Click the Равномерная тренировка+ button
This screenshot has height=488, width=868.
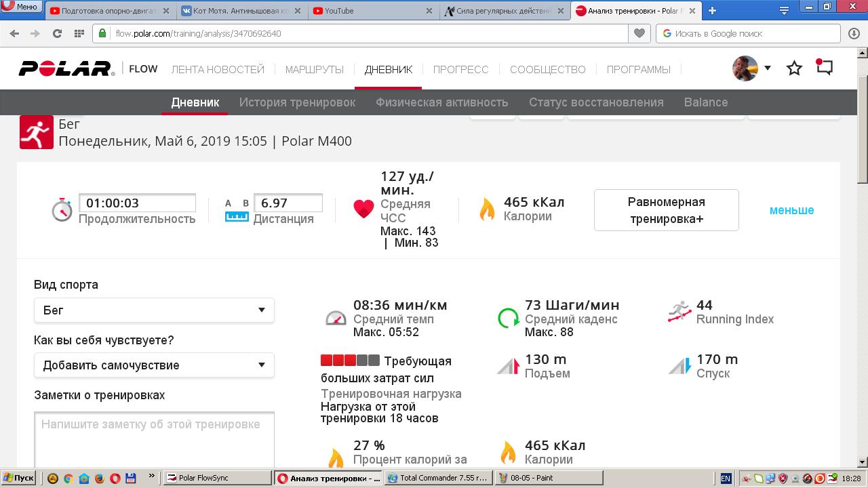(666, 210)
